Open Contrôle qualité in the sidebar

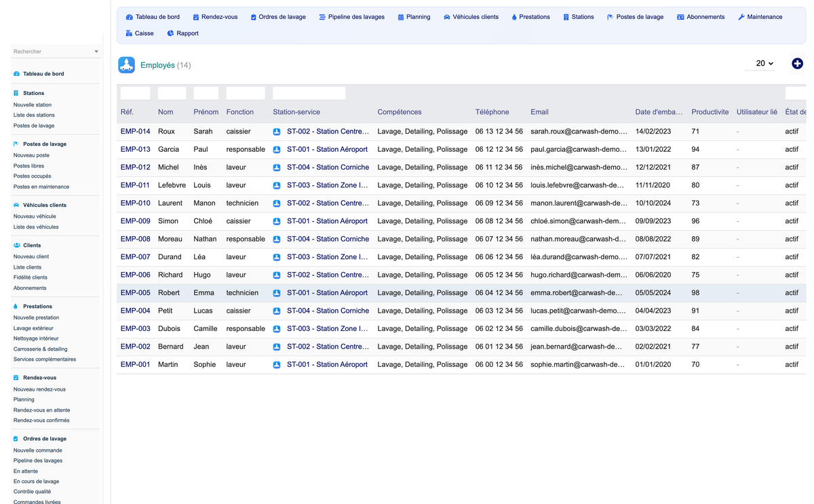pos(32,492)
